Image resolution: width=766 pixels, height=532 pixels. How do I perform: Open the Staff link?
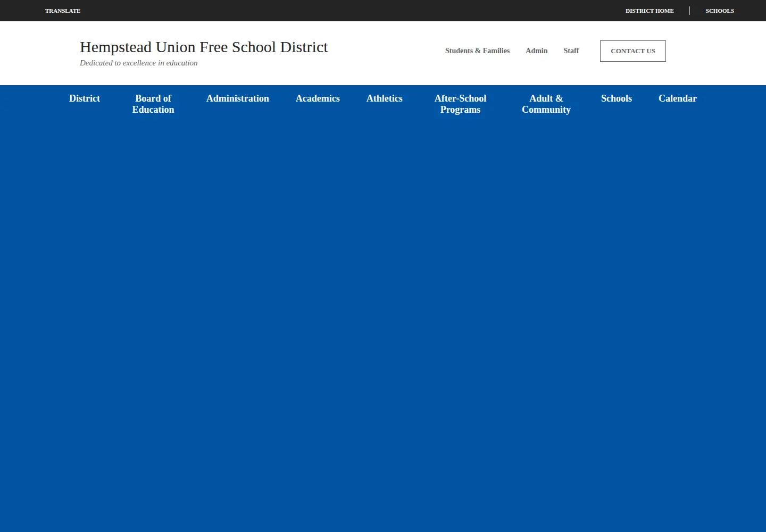pyautogui.click(x=571, y=51)
